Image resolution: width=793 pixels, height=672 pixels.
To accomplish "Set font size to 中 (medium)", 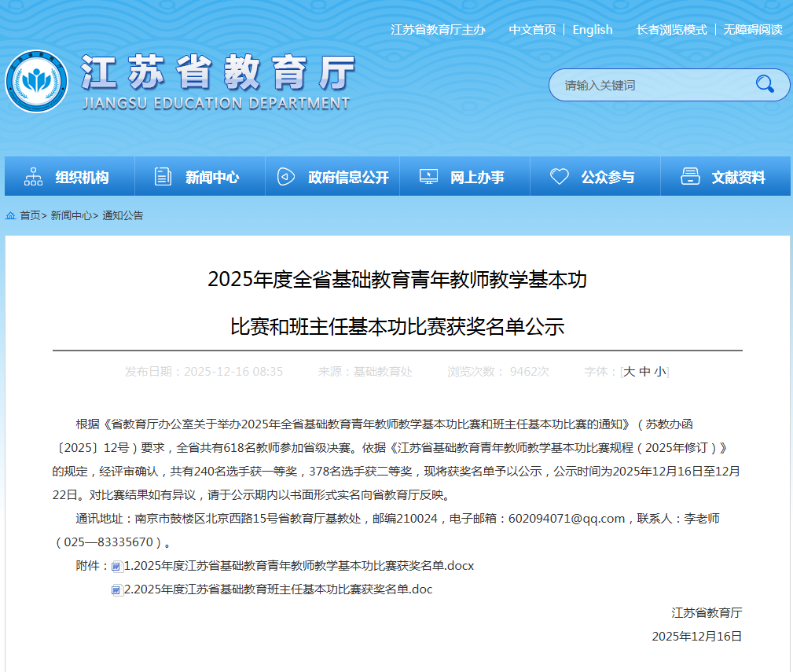I will [x=644, y=372].
